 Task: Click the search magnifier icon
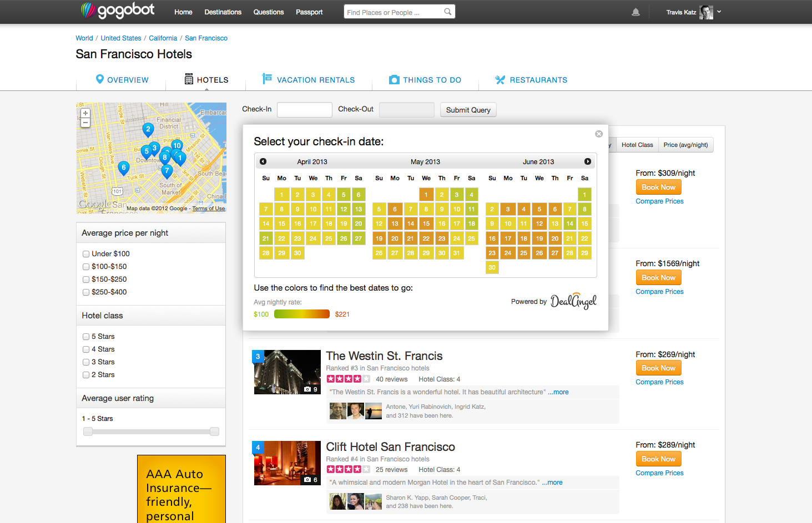447,12
